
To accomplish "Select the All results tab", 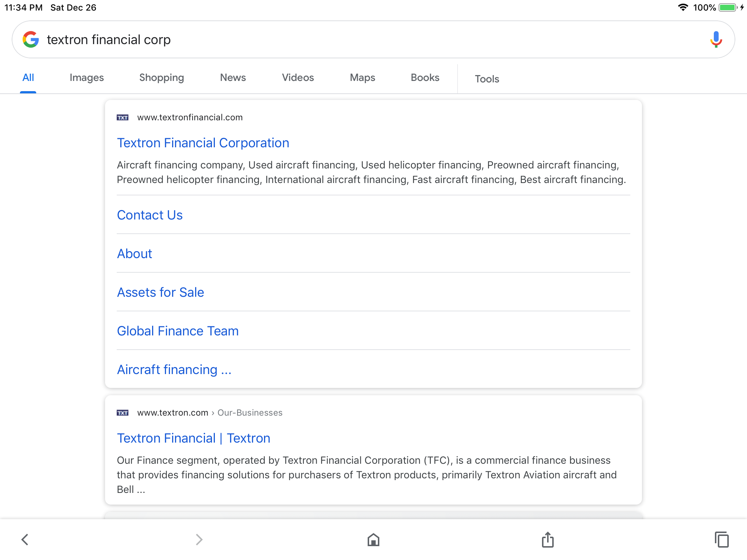I will (x=28, y=78).
